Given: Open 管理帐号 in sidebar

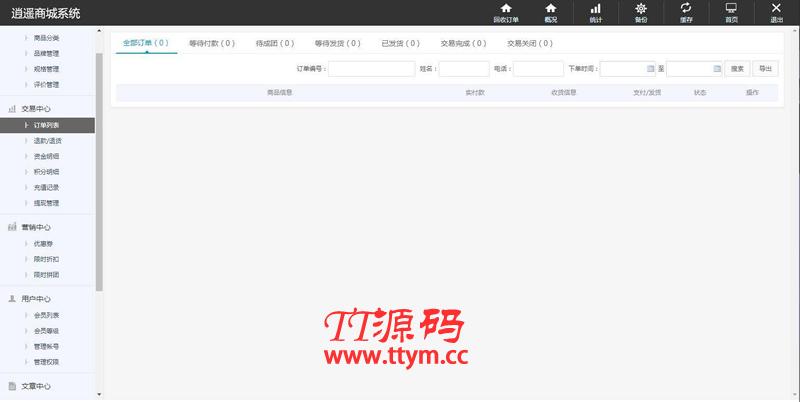Looking at the screenshot, I should pyautogui.click(x=46, y=346).
